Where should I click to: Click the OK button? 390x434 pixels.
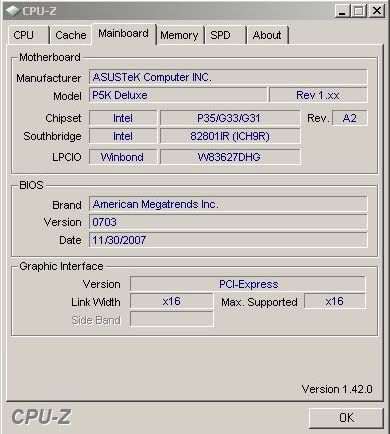pyautogui.click(x=346, y=418)
